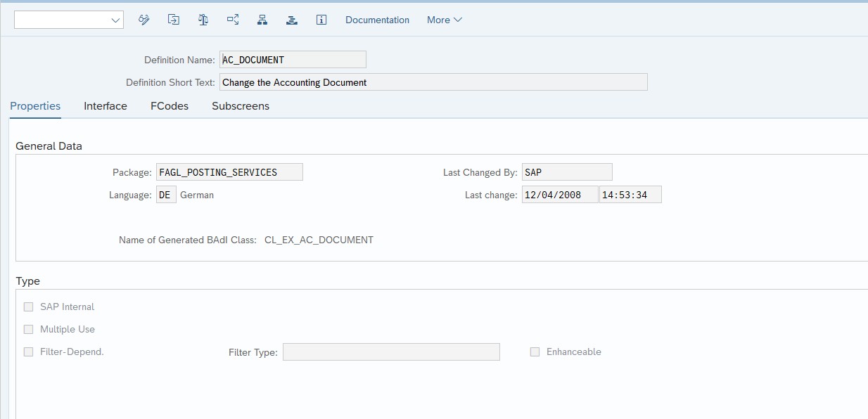The image size is (868, 419).
Task: Toggle the Enhanceable checkbox
Action: [x=535, y=352]
